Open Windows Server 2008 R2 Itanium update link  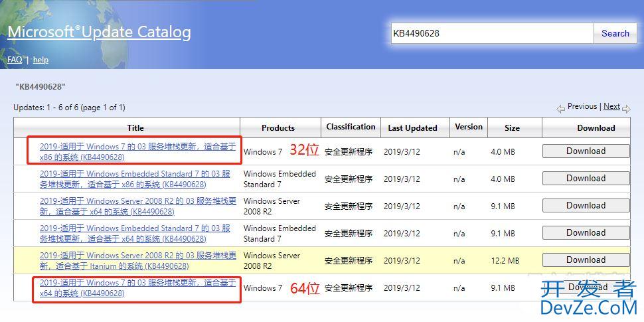pyautogui.click(x=138, y=260)
